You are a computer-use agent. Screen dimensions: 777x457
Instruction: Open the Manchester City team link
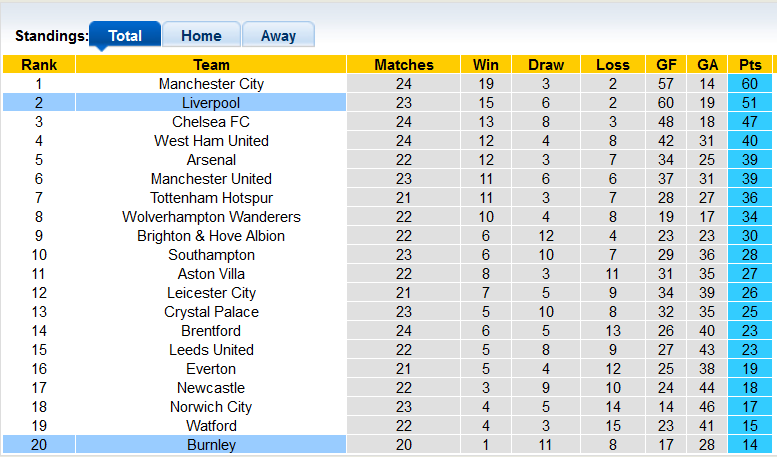(x=211, y=84)
